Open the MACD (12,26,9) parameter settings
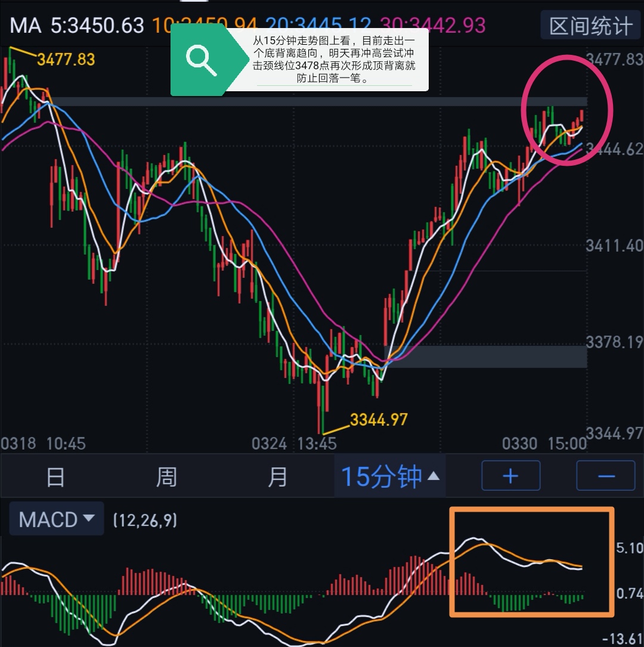This screenshot has width=644, height=647. [x=145, y=520]
